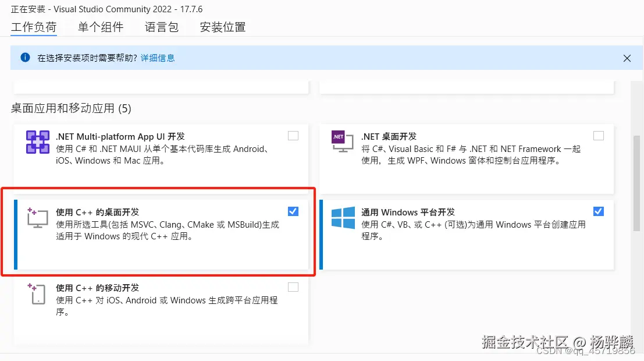Open the 语言包 tab

161,27
